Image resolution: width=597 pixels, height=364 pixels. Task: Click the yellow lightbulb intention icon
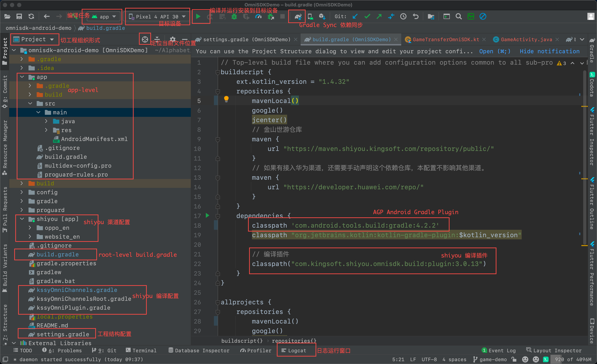coord(226,99)
